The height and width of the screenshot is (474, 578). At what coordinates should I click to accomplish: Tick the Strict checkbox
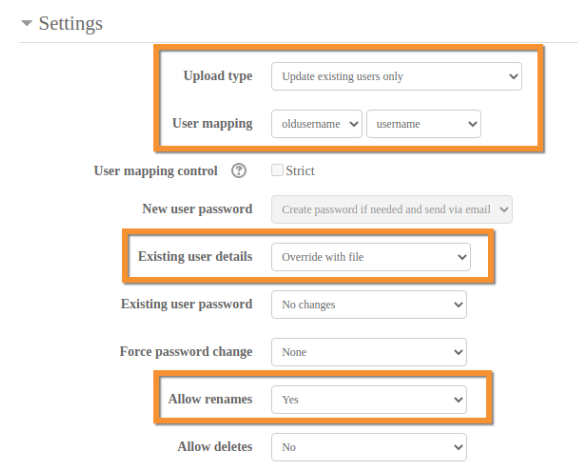[277, 170]
